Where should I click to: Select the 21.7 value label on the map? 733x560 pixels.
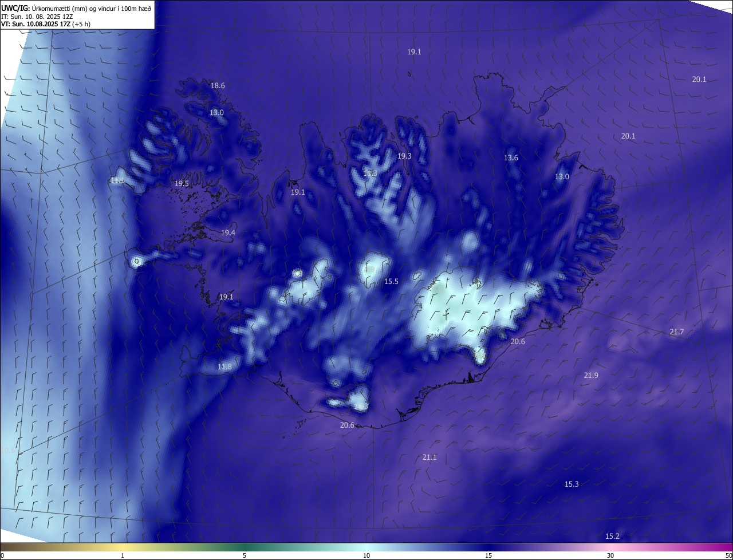pos(676,332)
